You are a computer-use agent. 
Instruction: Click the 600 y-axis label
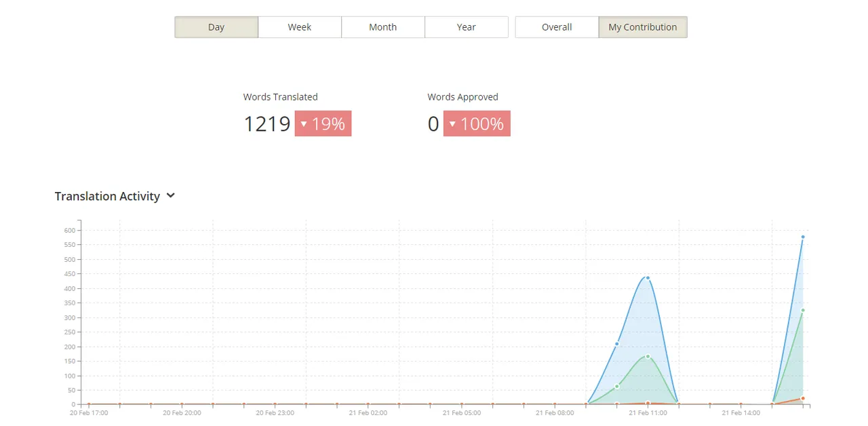[69, 231]
